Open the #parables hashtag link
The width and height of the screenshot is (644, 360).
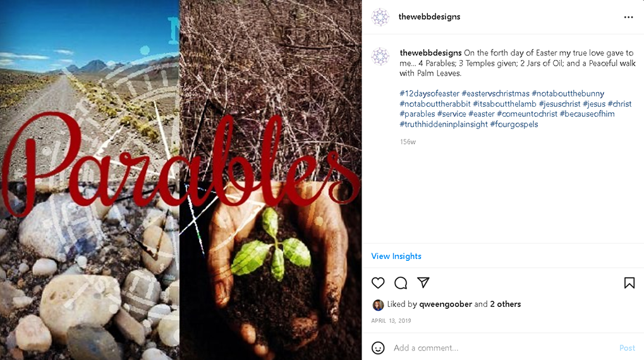coord(417,114)
